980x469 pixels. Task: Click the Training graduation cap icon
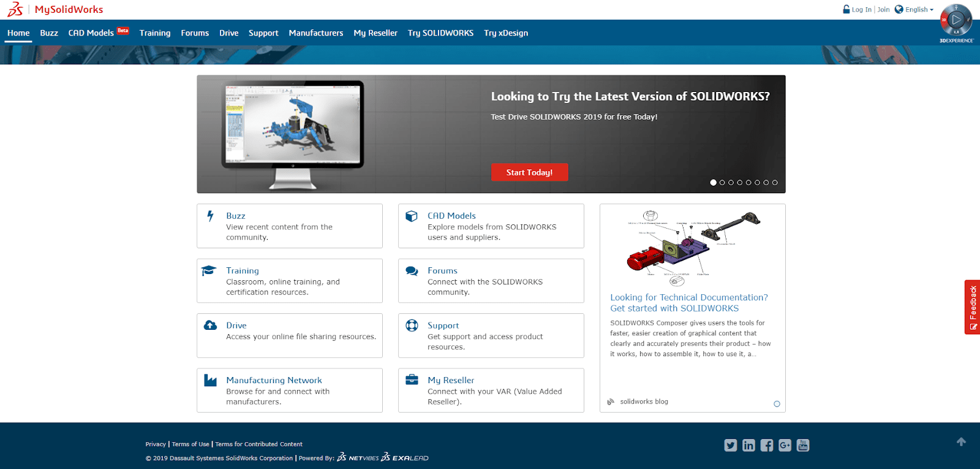(x=209, y=270)
